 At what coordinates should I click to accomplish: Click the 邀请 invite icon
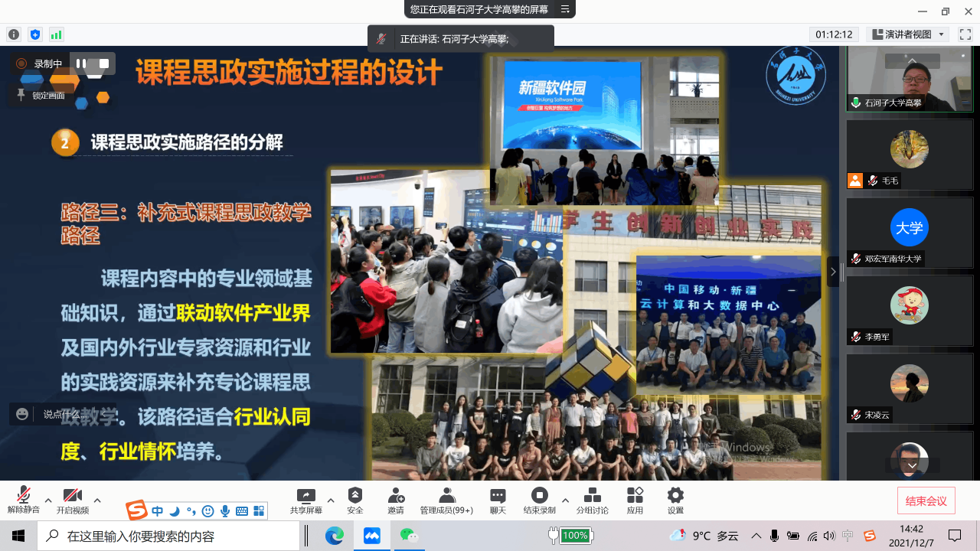point(396,496)
